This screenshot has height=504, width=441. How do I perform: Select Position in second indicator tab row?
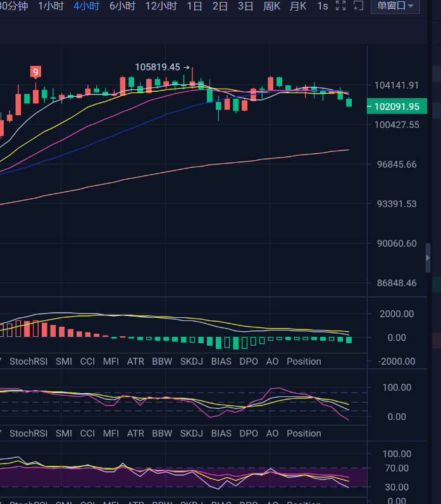304,433
